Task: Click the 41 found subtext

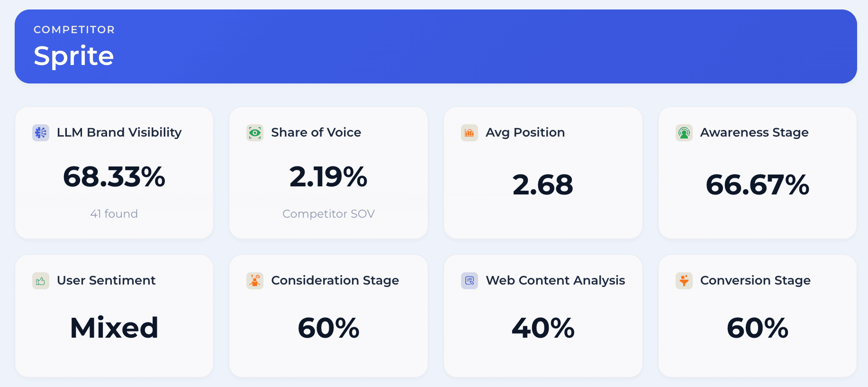Action: pos(114,214)
